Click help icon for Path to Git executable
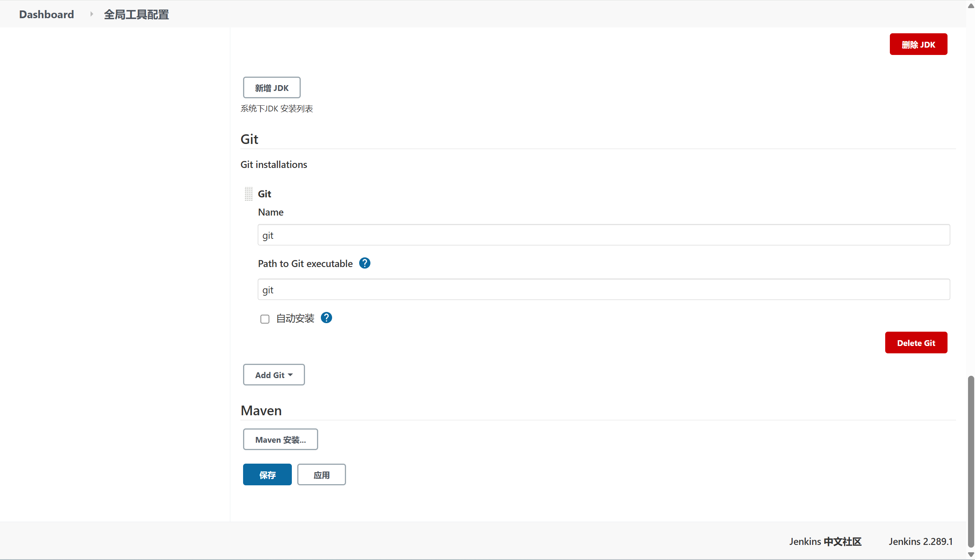 tap(365, 263)
